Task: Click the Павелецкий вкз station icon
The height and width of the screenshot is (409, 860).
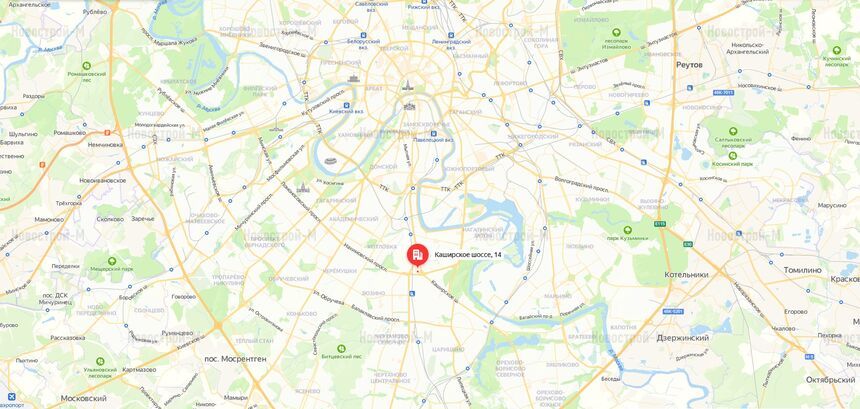Action: point(433,133)
